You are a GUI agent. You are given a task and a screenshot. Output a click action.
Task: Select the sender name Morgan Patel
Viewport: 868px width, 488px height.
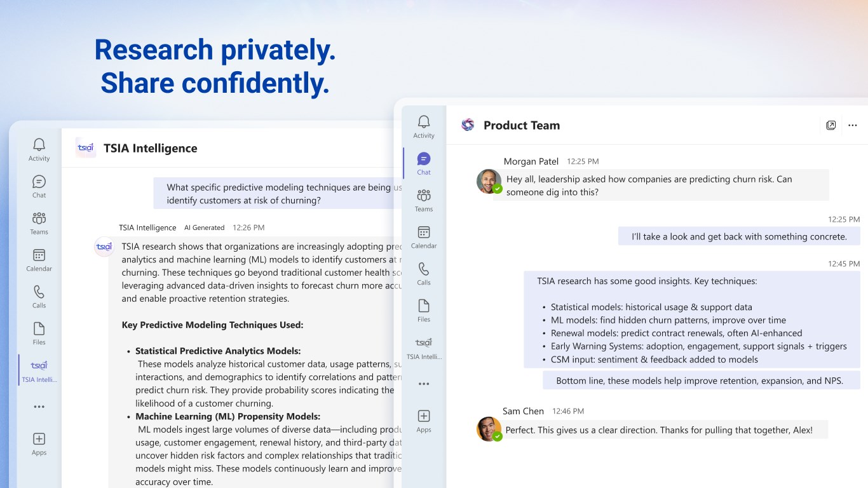click(x=531, y=161)
